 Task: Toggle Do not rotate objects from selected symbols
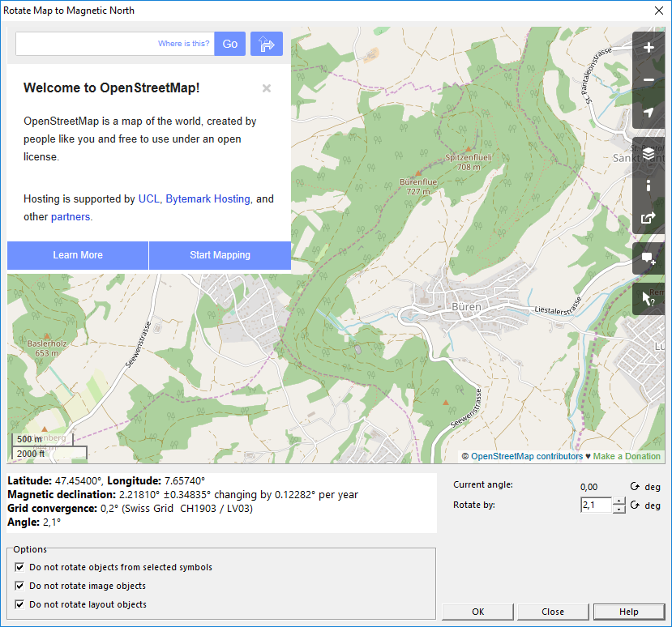click(x=19, y=567)
